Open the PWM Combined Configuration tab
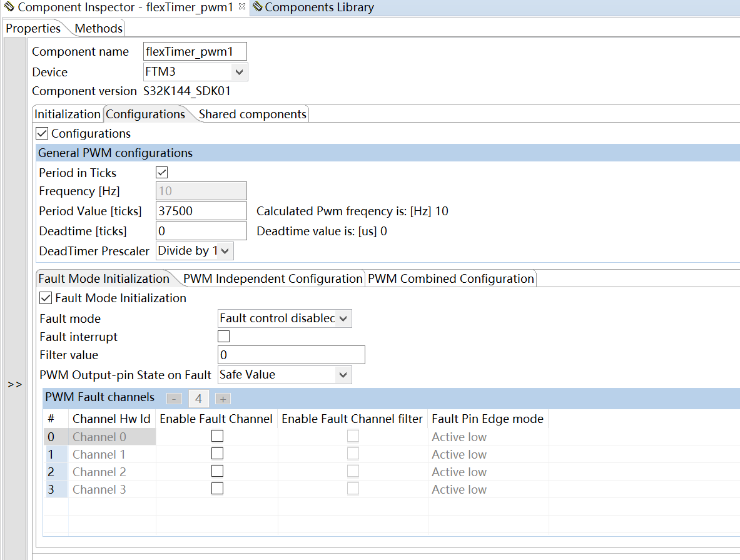The width and height of the screenshot is (740, 560). click(451, 278)
